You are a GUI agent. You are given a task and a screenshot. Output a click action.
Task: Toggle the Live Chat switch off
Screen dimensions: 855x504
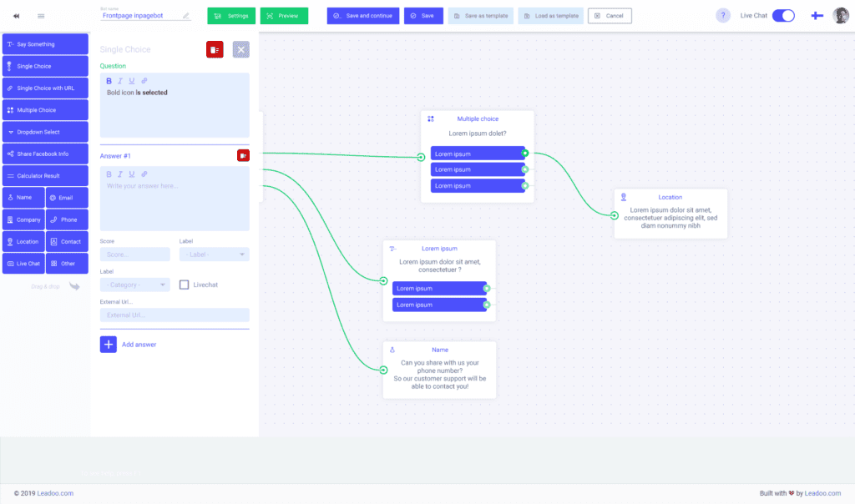click(783, 15)
